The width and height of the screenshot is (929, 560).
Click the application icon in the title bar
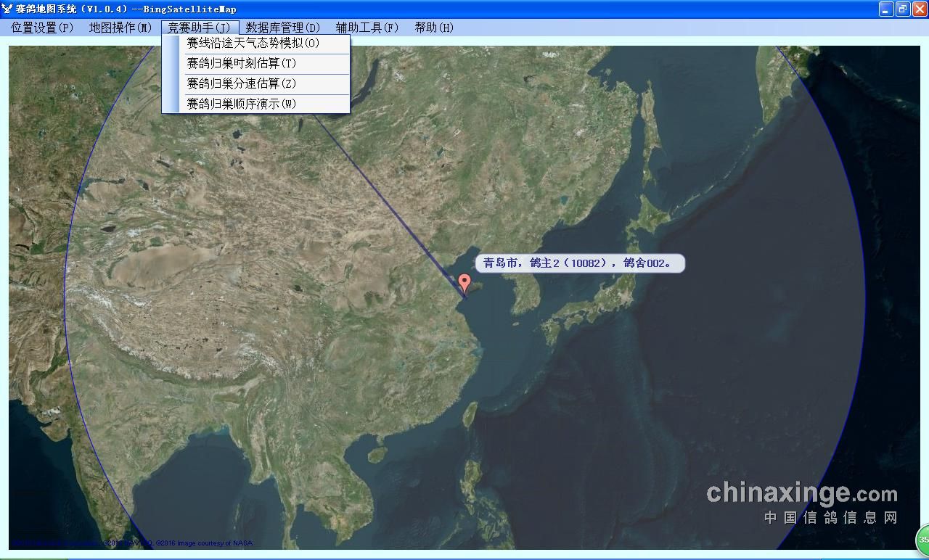pyautogui.click(x=7, y=9)
